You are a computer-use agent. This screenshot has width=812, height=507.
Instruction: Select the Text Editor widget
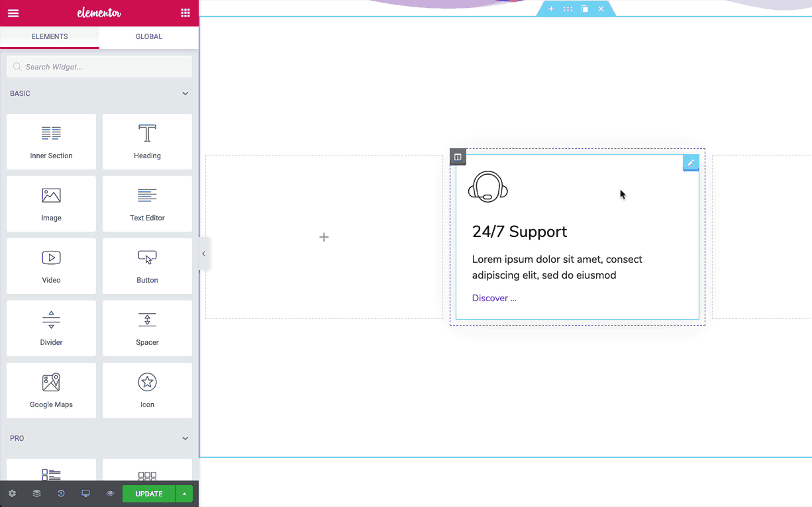tap(147, 204)
